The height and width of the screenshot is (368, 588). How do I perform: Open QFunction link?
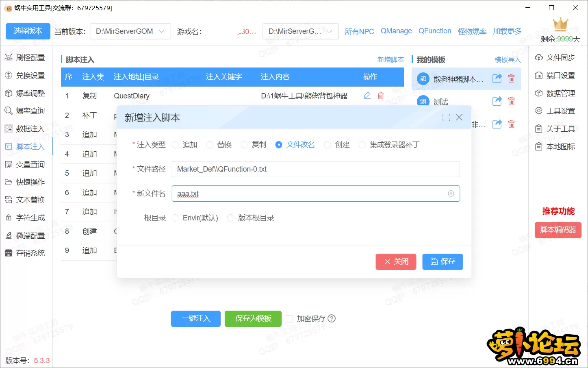[435, 31]
